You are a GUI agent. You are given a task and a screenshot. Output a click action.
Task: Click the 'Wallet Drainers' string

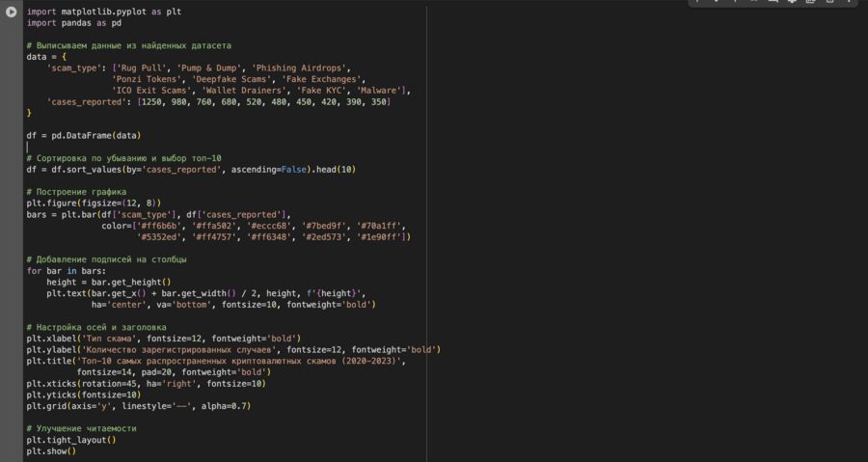(244, 91)
